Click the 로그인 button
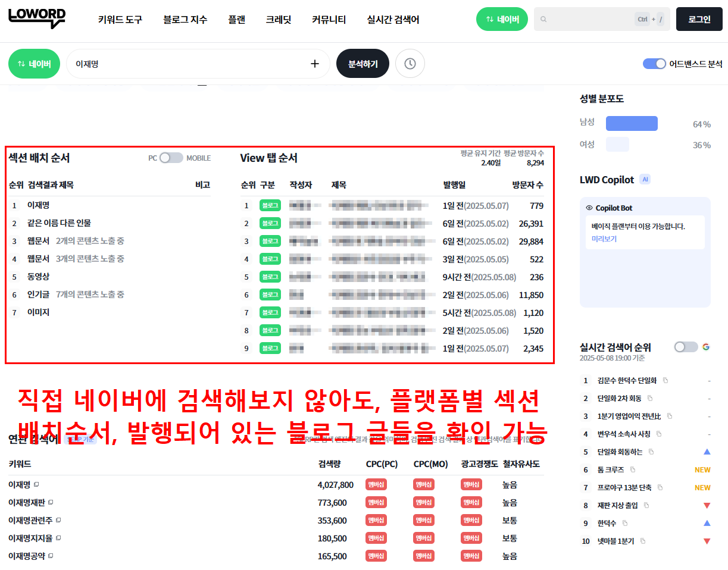This screenshot has width=728, height=570. coord(699,19)
